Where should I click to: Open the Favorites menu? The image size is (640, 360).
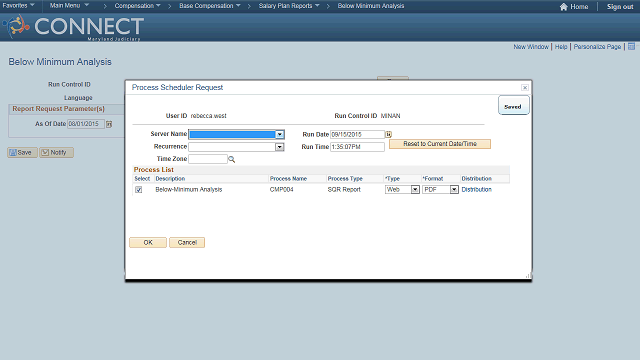18,6
